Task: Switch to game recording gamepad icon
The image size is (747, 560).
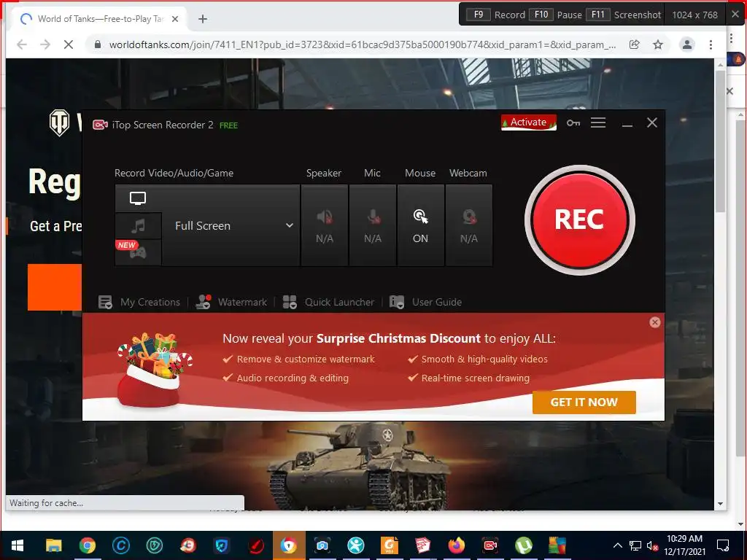Action: point(138,252)
